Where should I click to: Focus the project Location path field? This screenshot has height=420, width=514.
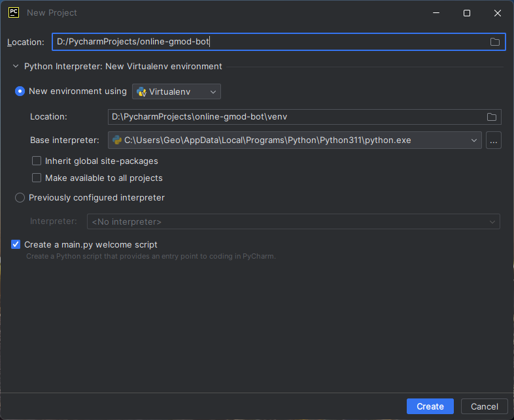tap(268, 42)
